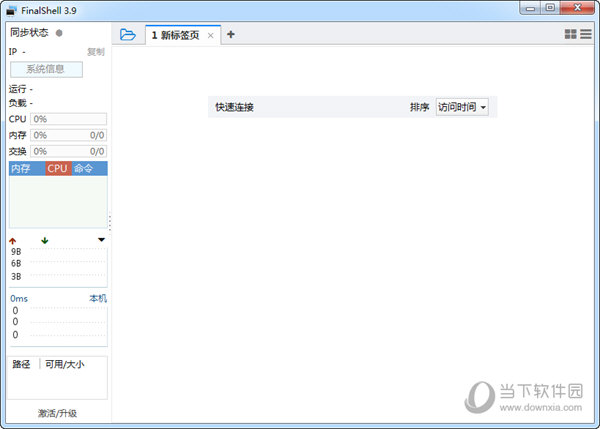Click the 系统信息 button
The height and width of the screenshot is (429, 600).
tap(46, 69)
